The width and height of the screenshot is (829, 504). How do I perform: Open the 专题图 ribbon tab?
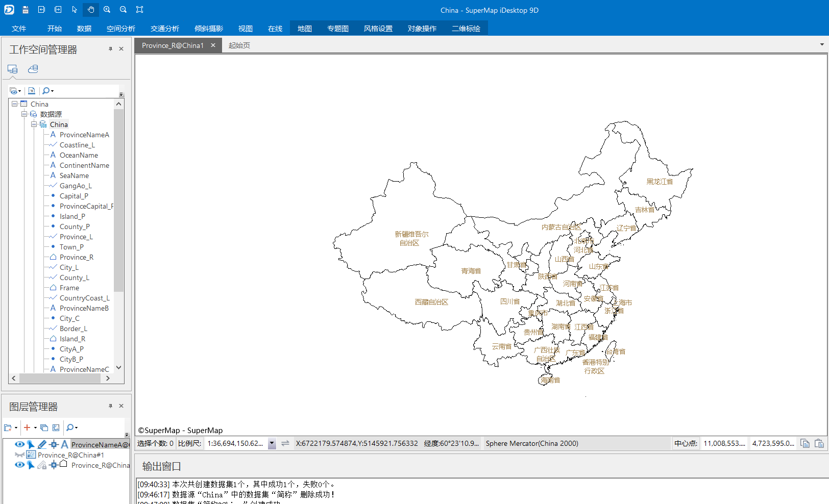(x=337, y=29)
